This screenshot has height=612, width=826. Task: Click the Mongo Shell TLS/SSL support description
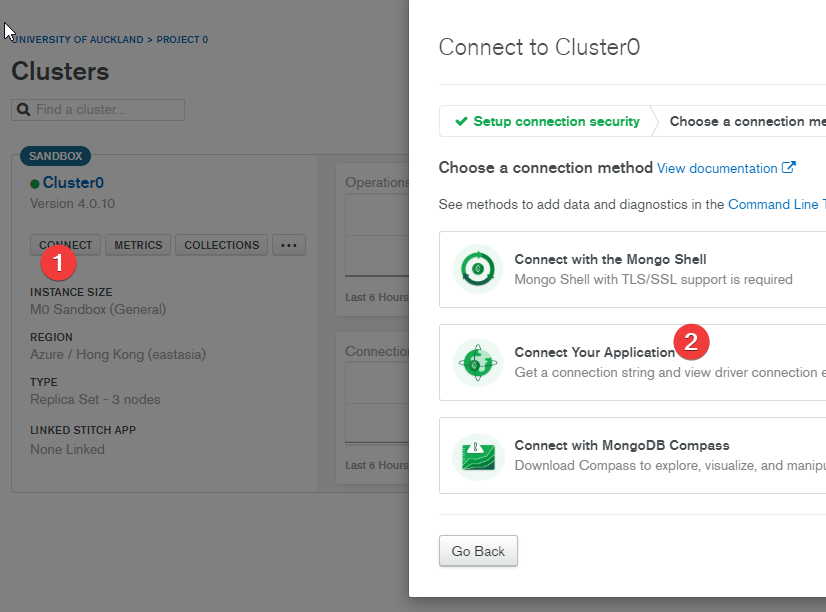pos(653,279)
